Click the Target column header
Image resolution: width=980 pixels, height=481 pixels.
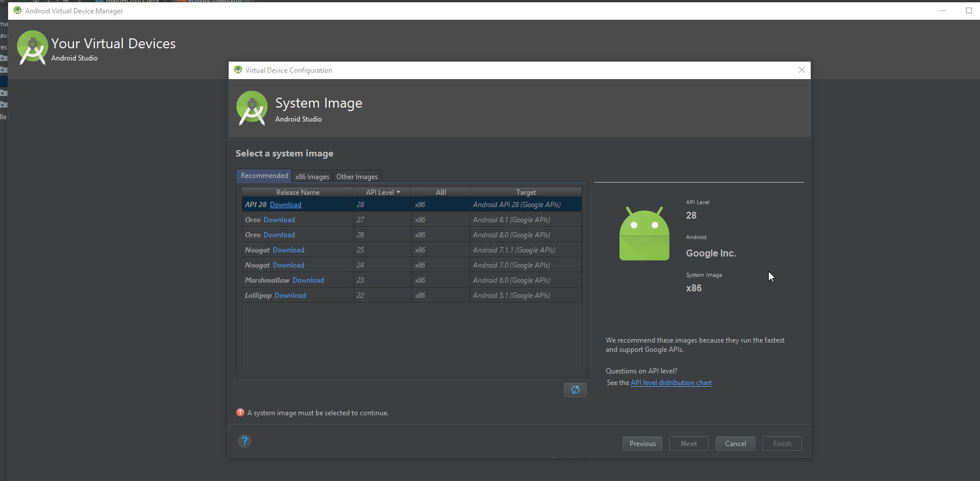point(526,192)
